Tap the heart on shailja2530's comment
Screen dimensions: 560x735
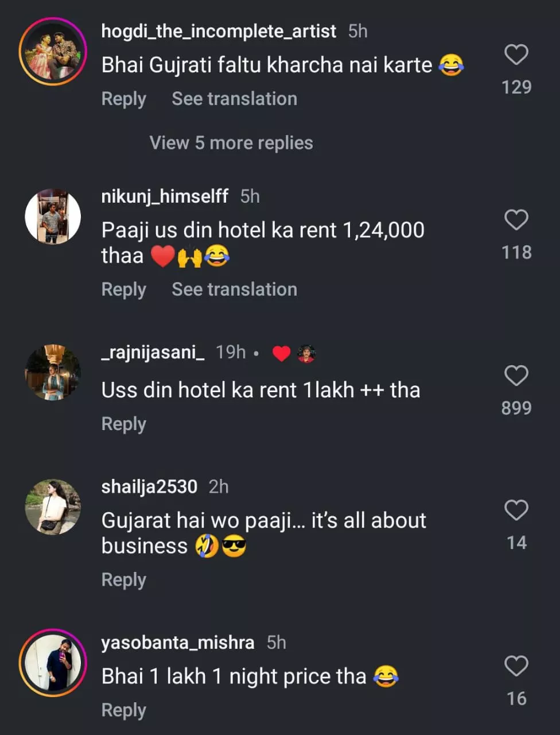click(x=516, y=510)
